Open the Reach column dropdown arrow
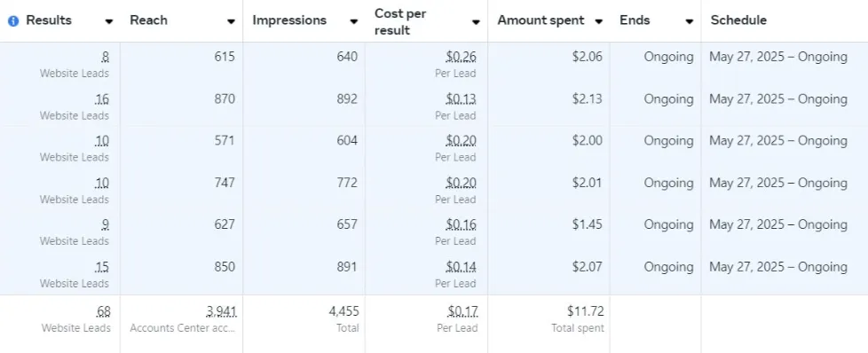 point(231,21)
